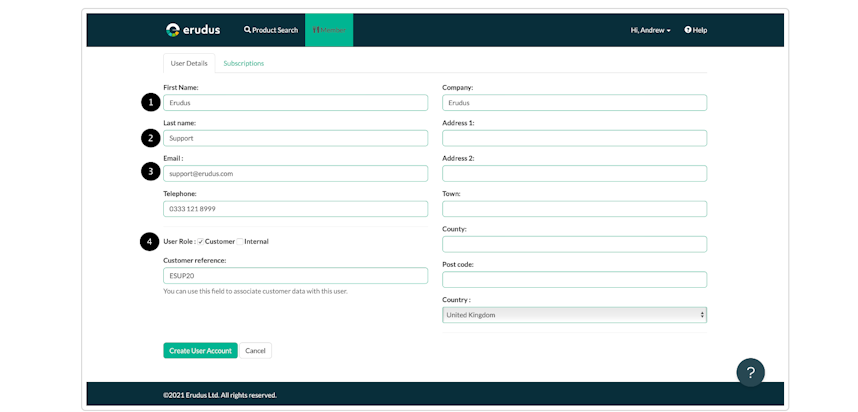The width and height of the screenshot is (858, 412).
Task: Click the Address 1 field
Action: coord(575,138)
